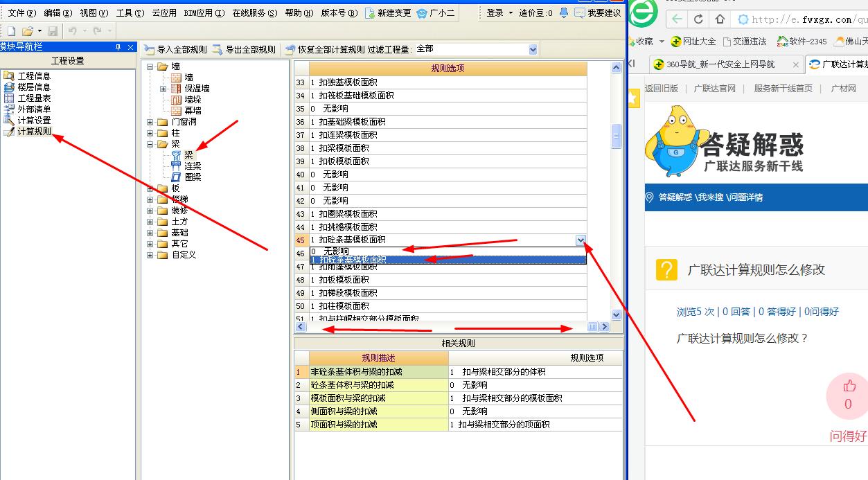Expand the 基础 folder
This screenshot has height=480, width=868.
click(x=150, y=233)
